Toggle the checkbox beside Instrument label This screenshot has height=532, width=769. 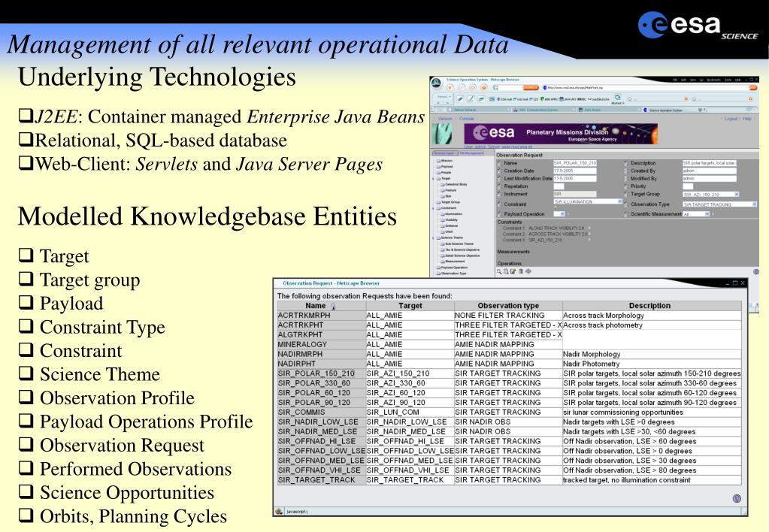click(499, 194)
